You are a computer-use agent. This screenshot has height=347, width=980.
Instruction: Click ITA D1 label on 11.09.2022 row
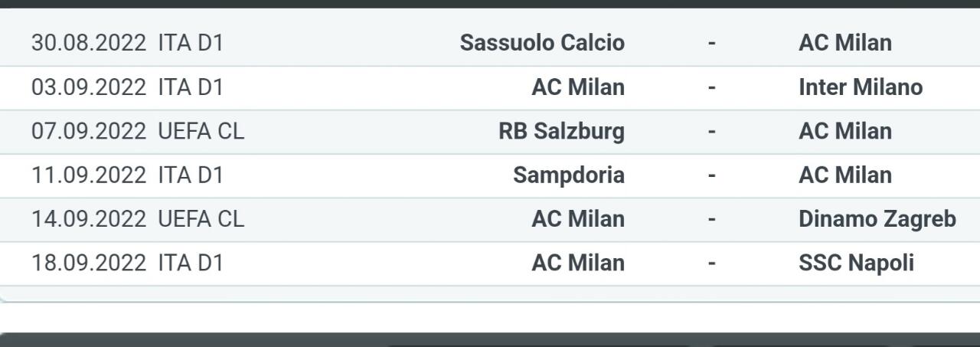click(x=190, y=175)
